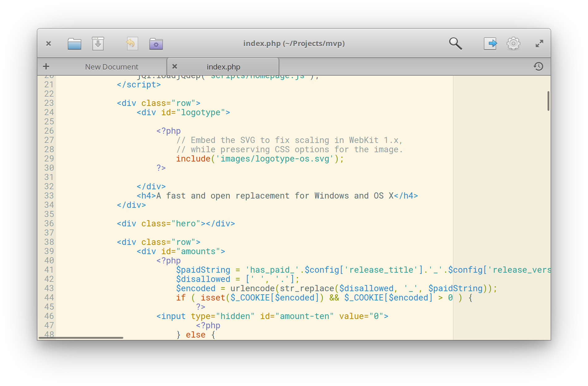Click the '</script>' closing tag on line 21
Screen dimensions: 588x386
tap(139, 85)
